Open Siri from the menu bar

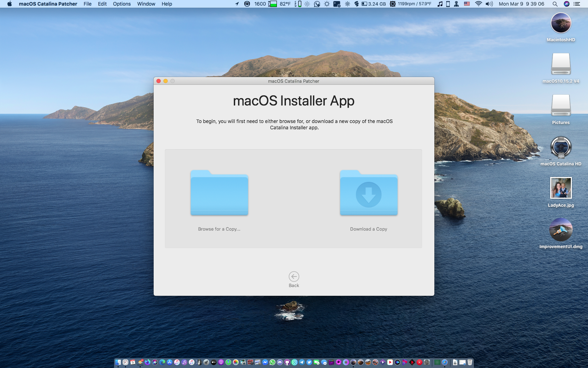point(566,4)
